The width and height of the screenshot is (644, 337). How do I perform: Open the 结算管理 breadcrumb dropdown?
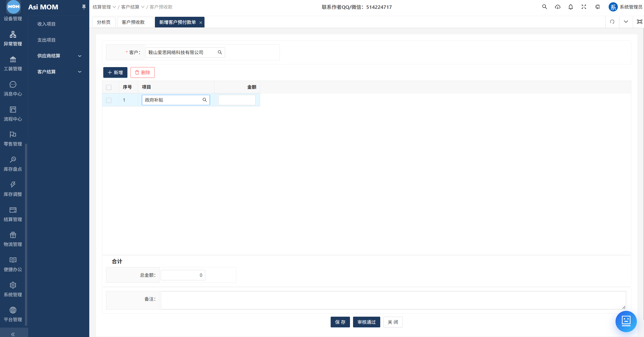click(104, 7)
